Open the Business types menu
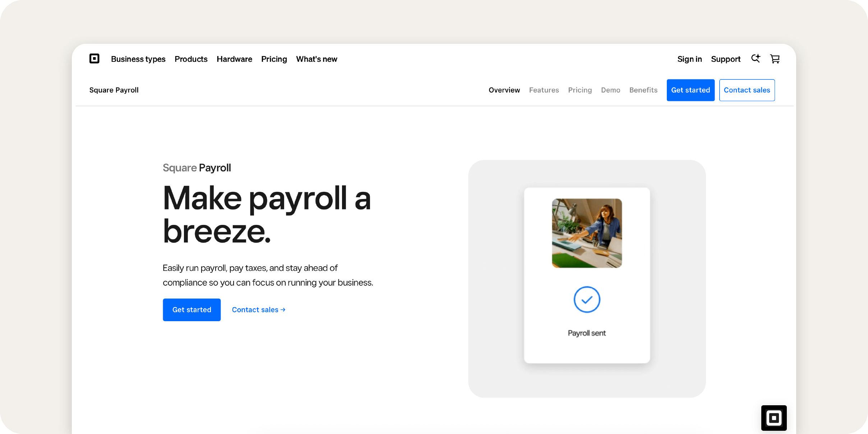 pyautogui.click(x=138, y=59)
